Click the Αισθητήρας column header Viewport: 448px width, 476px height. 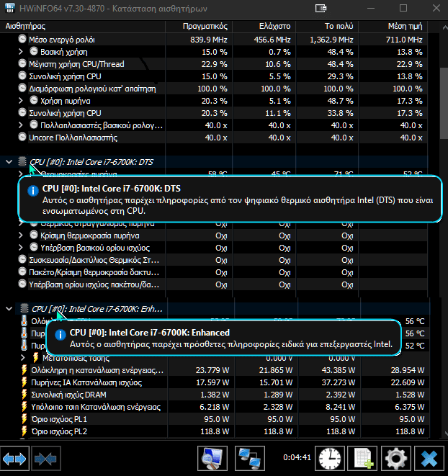(83, 27)
